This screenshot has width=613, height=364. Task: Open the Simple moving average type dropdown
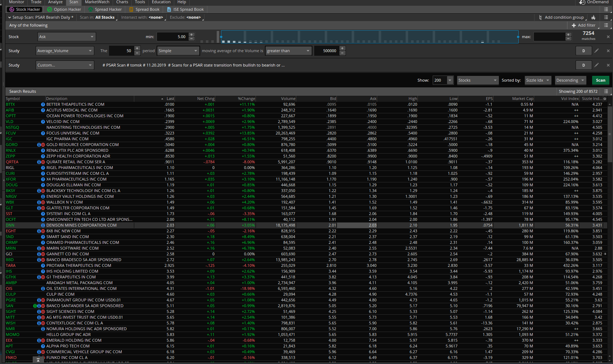pos(178,51)
